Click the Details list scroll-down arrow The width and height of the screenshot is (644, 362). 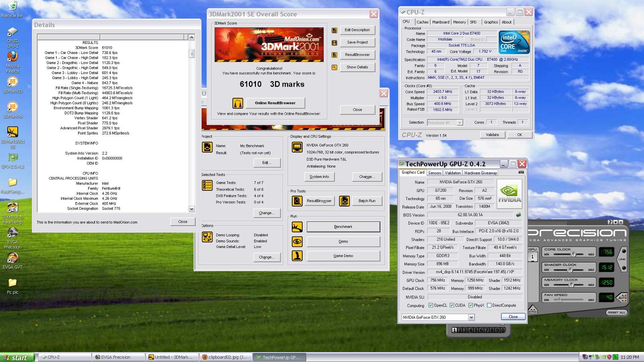[x=192, y=209]
